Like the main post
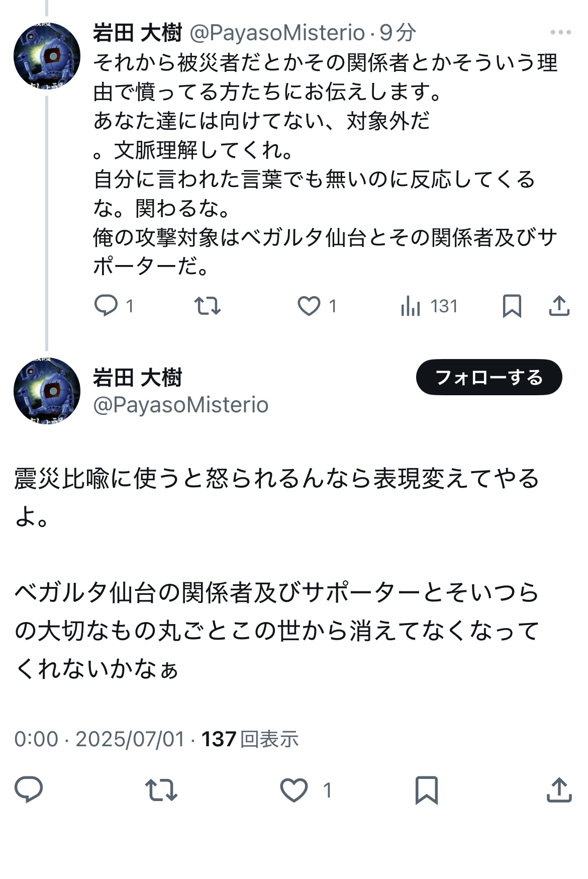This screenshot has height=879, width=588. pos(294,789)
